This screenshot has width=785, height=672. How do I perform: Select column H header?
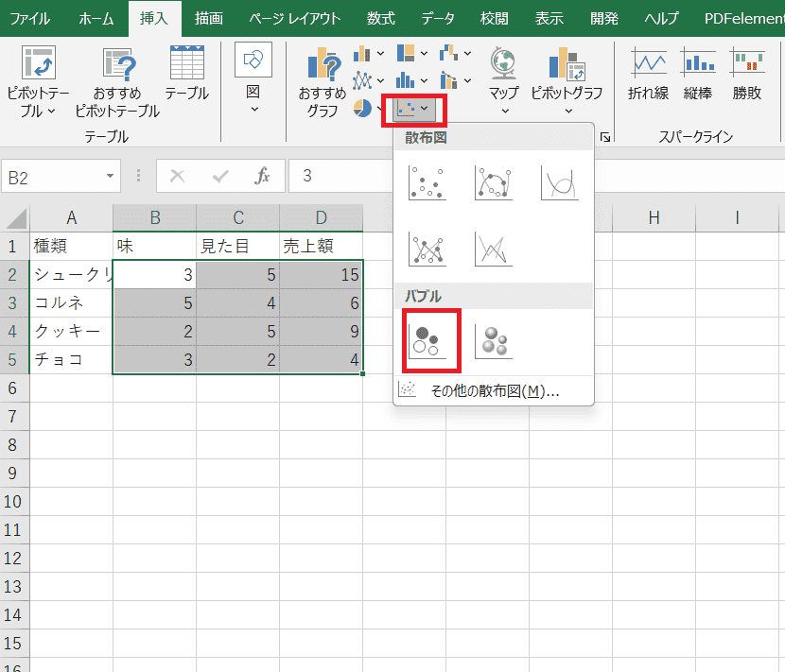tap(654, 218)
